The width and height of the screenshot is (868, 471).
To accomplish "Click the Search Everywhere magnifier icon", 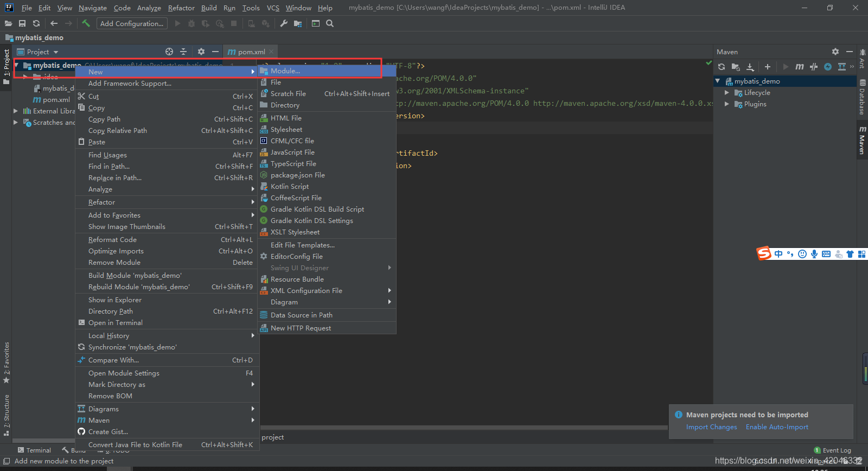I will click(330, 23).
